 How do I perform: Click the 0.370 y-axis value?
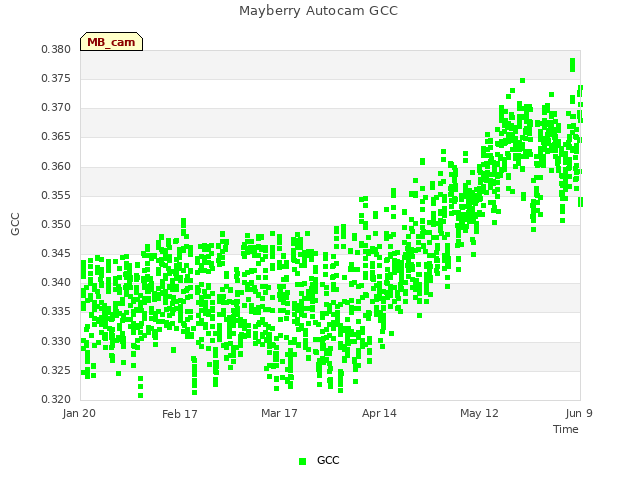[56, 108]
